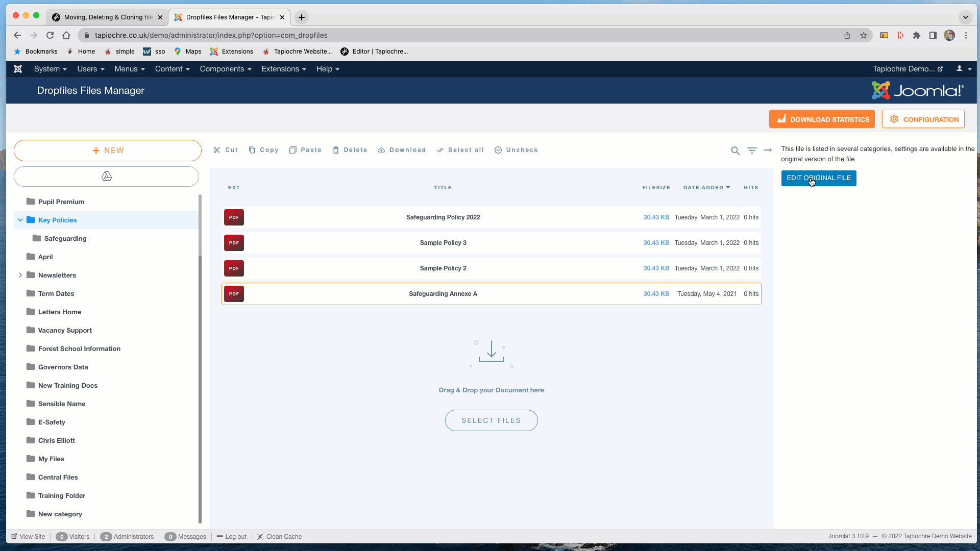Click the Title column header
Viewport: 980px width, 551px height.
pyautogui.click(x=443, y=188)
